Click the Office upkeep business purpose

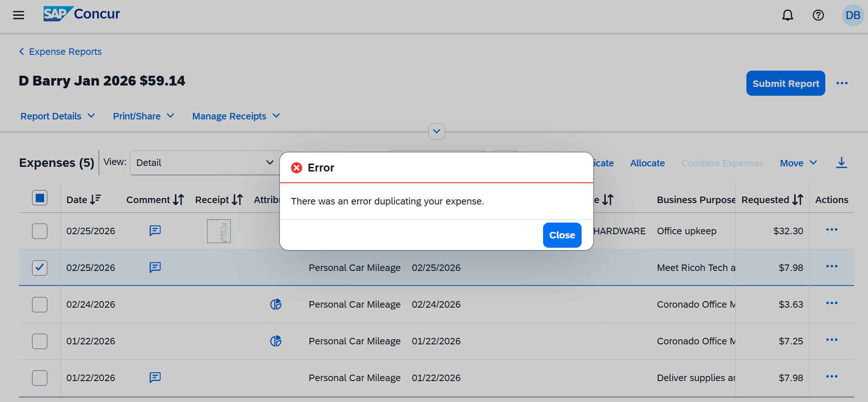pyautogui.click(x=687, y=231)
